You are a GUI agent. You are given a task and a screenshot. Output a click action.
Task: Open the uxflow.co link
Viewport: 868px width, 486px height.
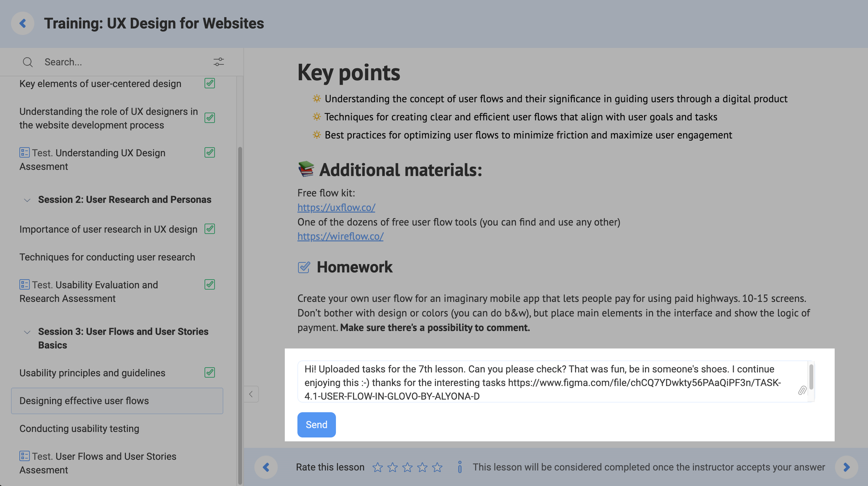336,207
